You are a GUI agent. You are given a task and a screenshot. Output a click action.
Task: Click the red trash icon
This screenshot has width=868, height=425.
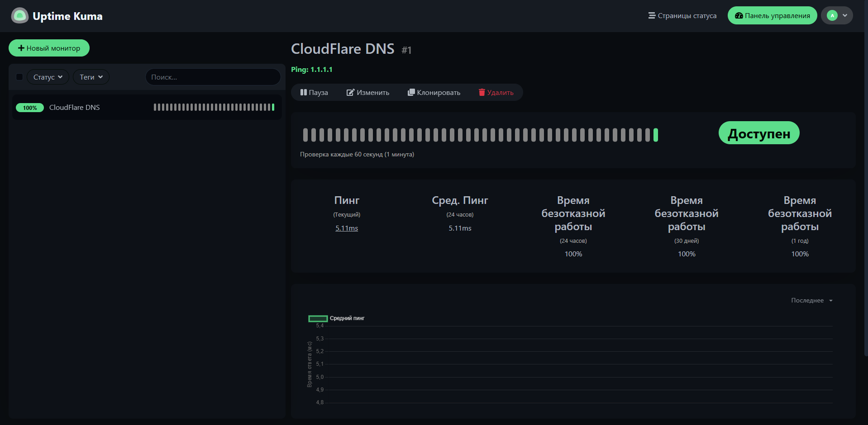point(482,92)
